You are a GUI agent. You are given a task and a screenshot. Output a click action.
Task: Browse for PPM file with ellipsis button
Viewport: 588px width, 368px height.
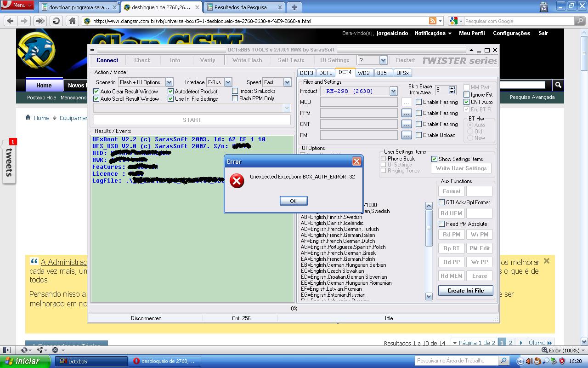407,113
